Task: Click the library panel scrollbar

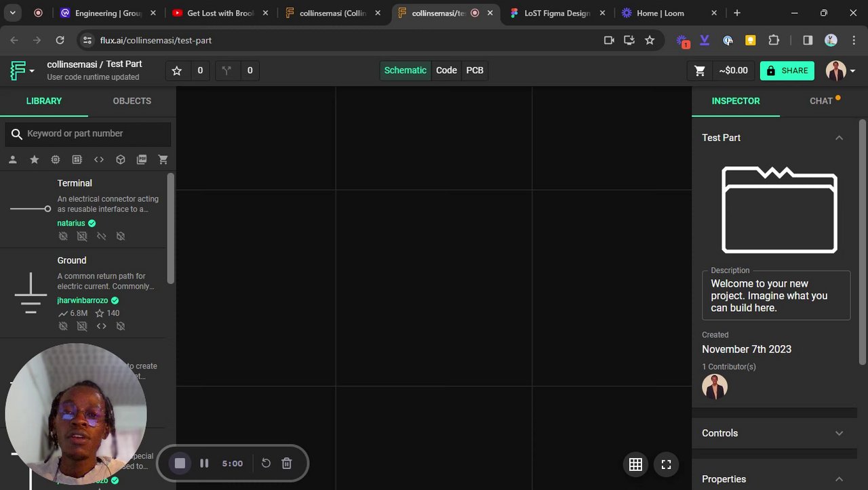Action: click(171, 228)
